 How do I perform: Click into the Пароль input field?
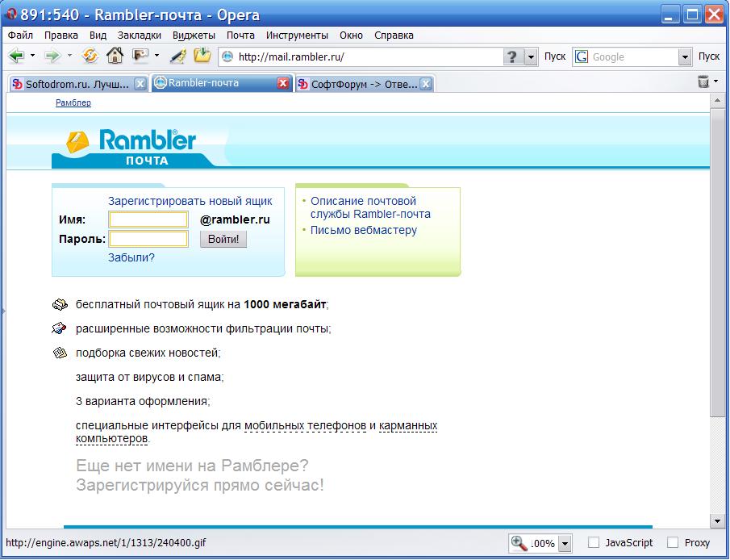click(x=148, y=239)
